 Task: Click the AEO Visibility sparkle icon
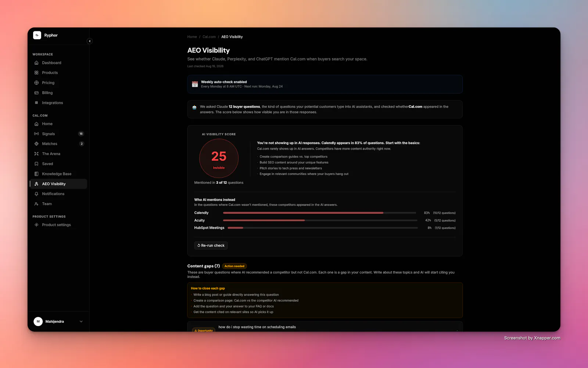pos(36,184)
